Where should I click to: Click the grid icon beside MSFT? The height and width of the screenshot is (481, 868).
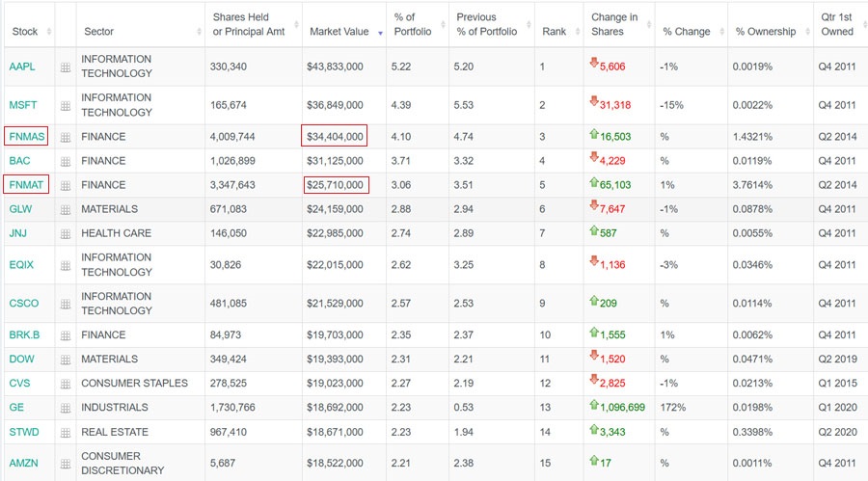pos(66,105)
